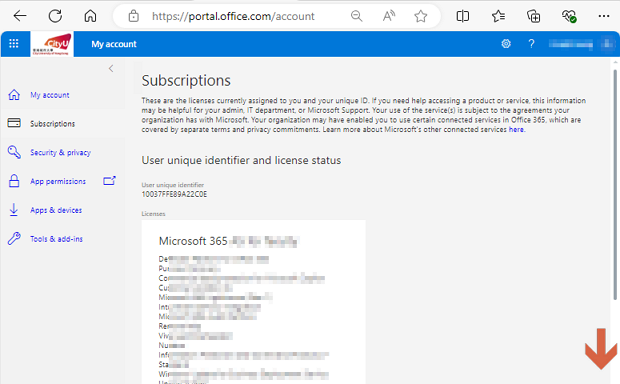
Task: Collapse the left navigation pane
Action: [x=111, y=68]
